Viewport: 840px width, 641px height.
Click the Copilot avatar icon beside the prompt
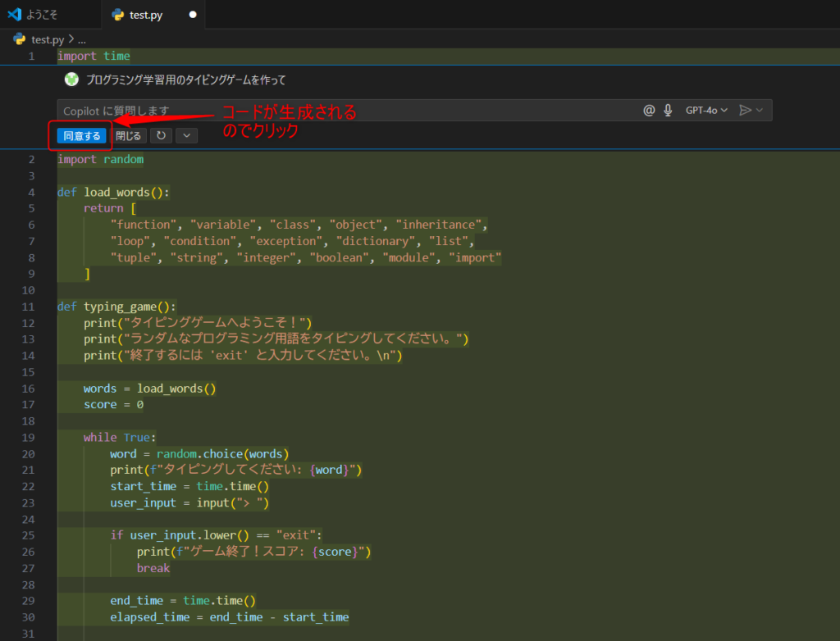click(x=71, y=80)
